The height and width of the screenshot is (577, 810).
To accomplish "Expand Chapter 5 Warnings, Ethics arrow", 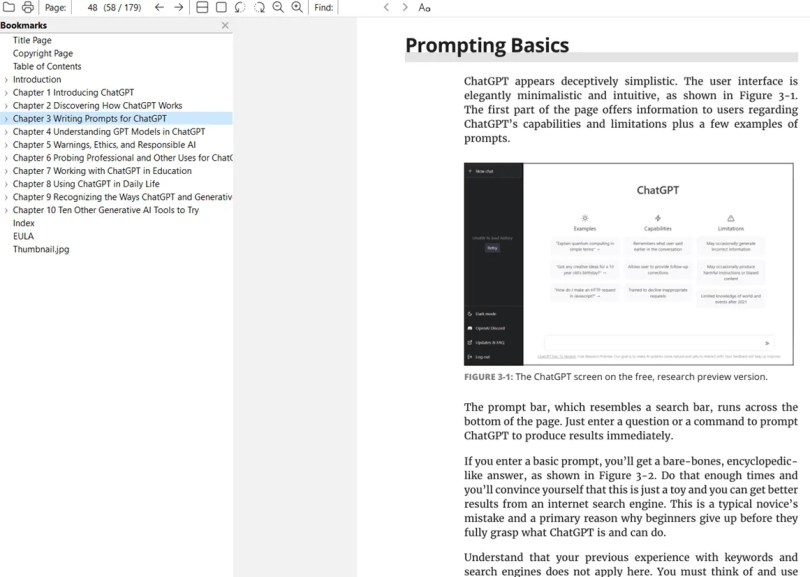I will [6, 145].
